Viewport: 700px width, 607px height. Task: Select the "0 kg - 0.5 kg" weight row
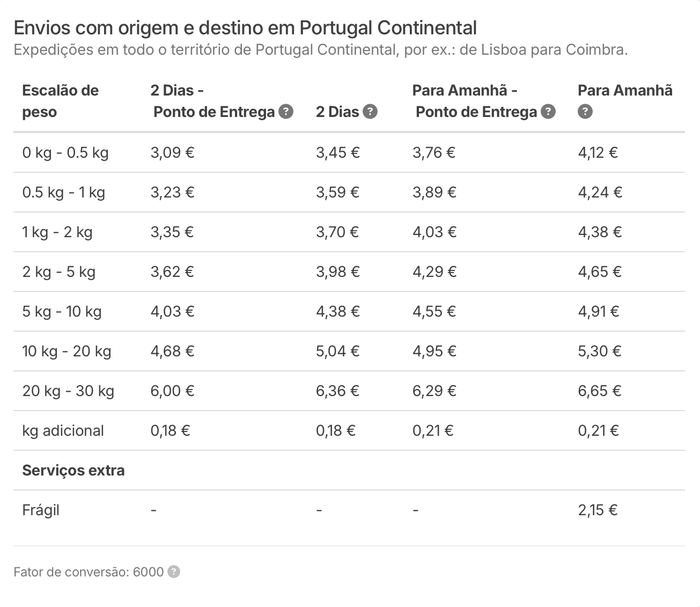(x=65, y=153)
